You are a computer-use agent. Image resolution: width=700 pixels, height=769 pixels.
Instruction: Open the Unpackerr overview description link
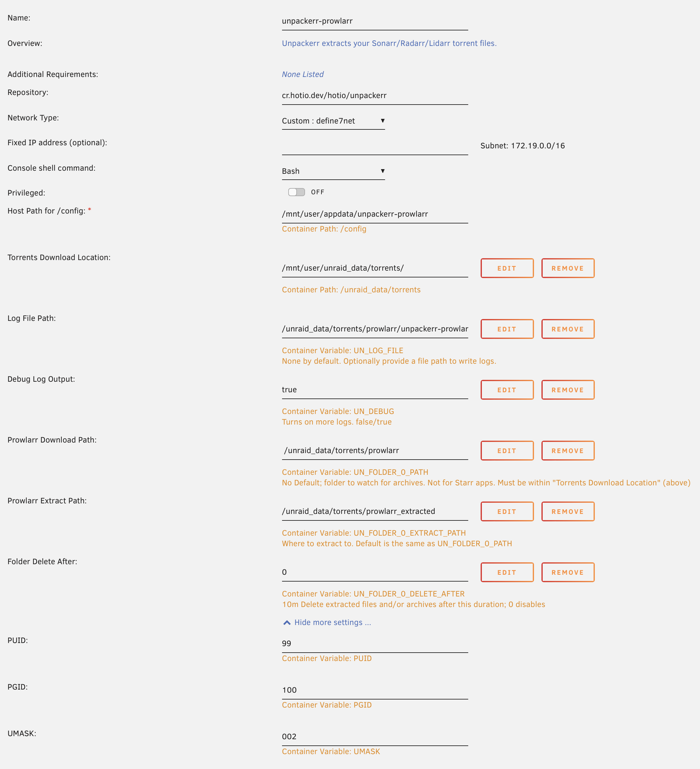389,43
